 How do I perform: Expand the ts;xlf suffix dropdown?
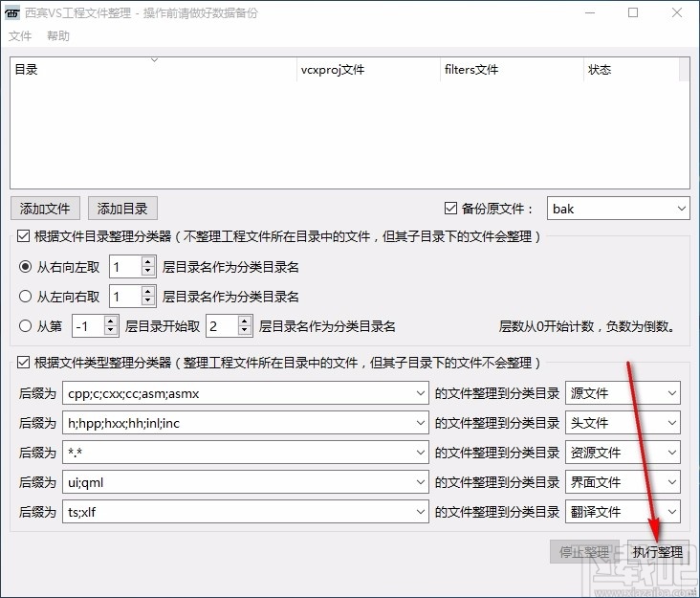point(420,511)
